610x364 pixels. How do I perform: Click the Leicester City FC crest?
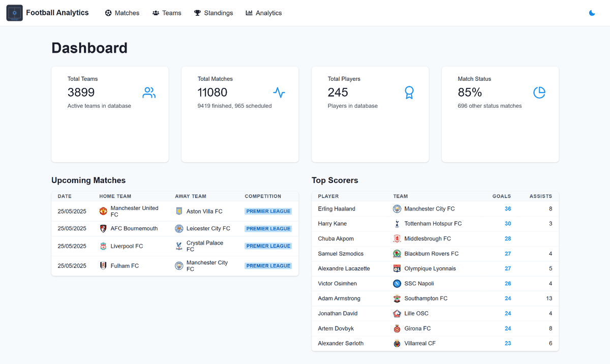179,228
